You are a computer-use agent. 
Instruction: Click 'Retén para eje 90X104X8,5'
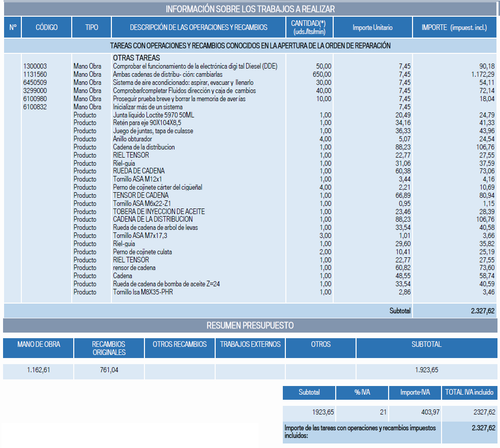147,123
